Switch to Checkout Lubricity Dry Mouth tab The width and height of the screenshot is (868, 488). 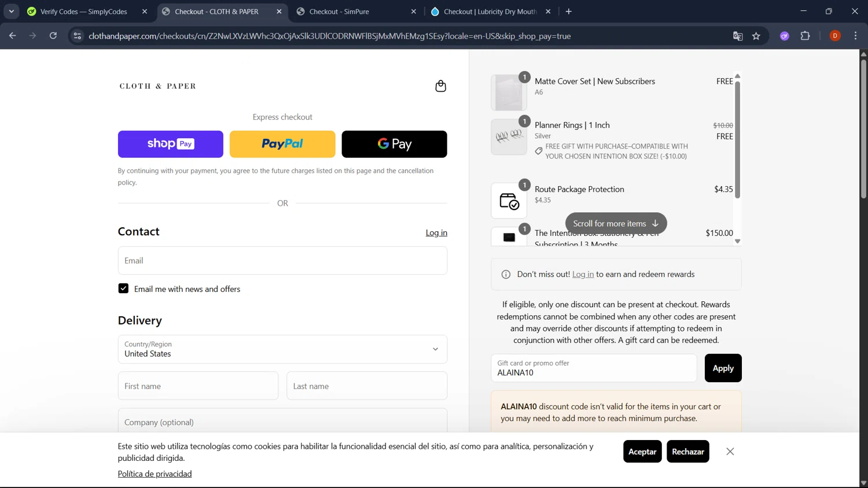[x=490, y=12]
